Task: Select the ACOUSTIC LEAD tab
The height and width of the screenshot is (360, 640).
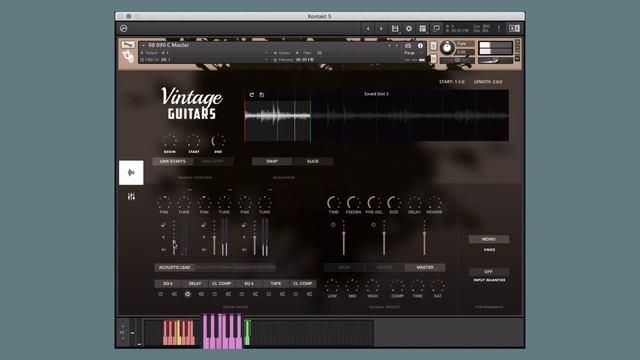Action: click(x=175, y=267)
